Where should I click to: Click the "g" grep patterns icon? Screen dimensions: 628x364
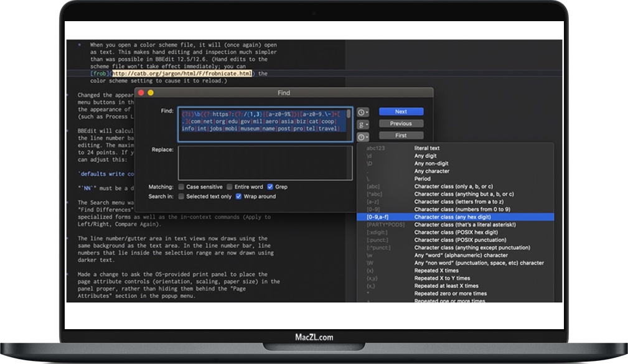pyautogui.click(x=361, y=124)
